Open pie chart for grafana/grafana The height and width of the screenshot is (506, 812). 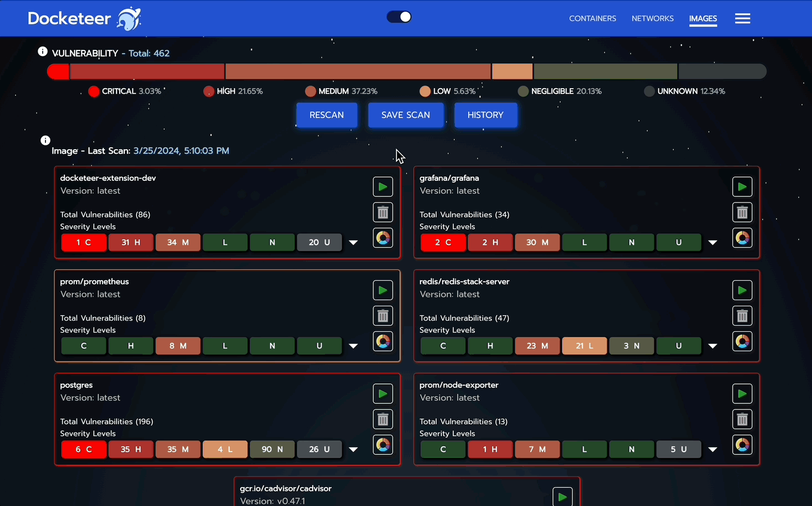tap(742, 238)
